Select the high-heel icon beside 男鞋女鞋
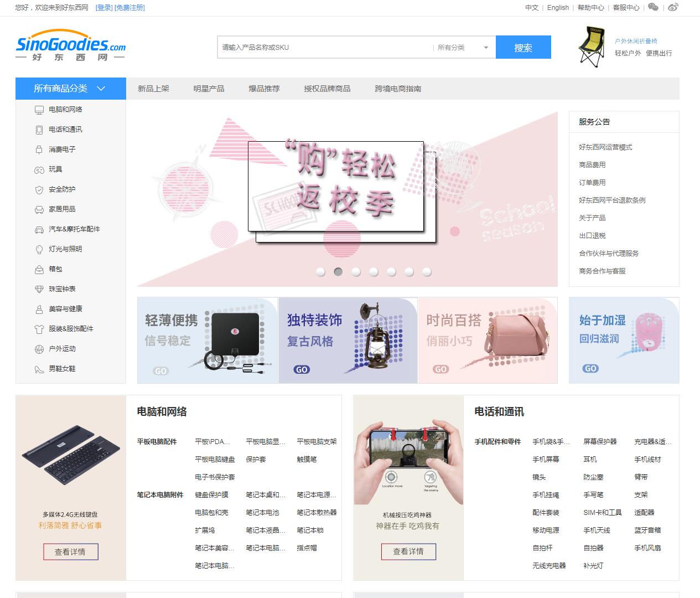The image size is (700, 598). click(39, 369)
